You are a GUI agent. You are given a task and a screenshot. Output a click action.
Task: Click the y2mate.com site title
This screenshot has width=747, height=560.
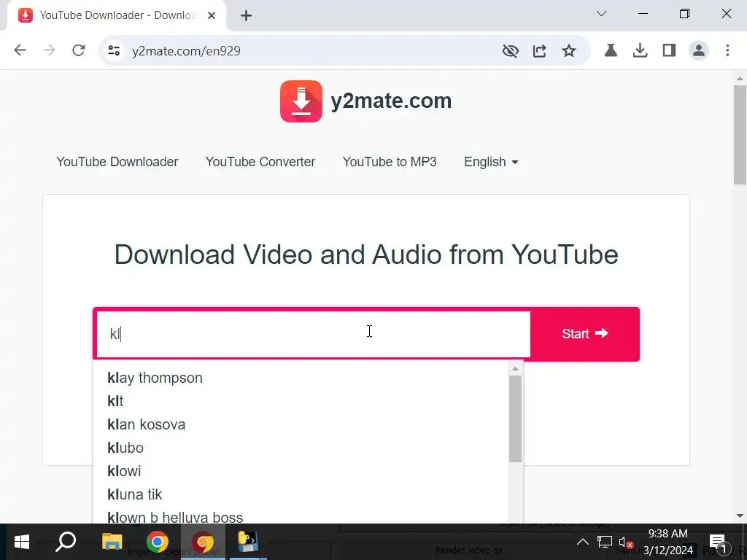point(391,101)
